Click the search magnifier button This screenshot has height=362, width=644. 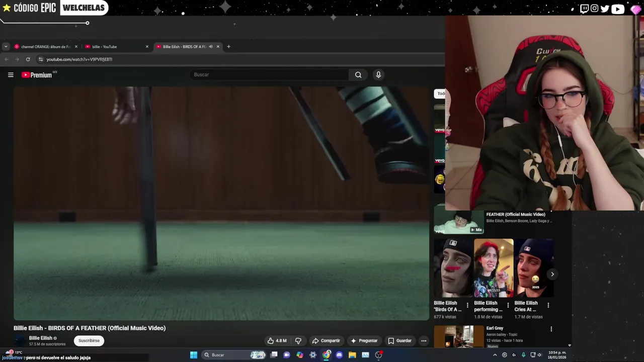coord(358,75)
